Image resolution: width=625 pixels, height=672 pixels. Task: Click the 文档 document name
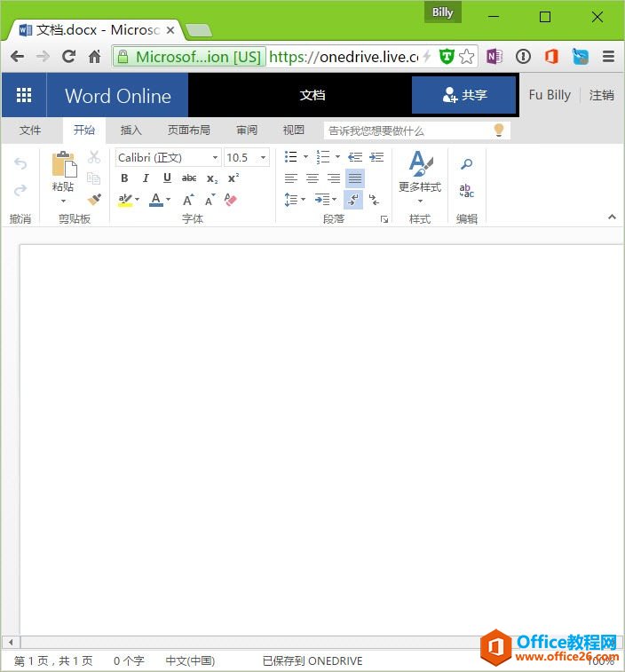coord(312,95)
